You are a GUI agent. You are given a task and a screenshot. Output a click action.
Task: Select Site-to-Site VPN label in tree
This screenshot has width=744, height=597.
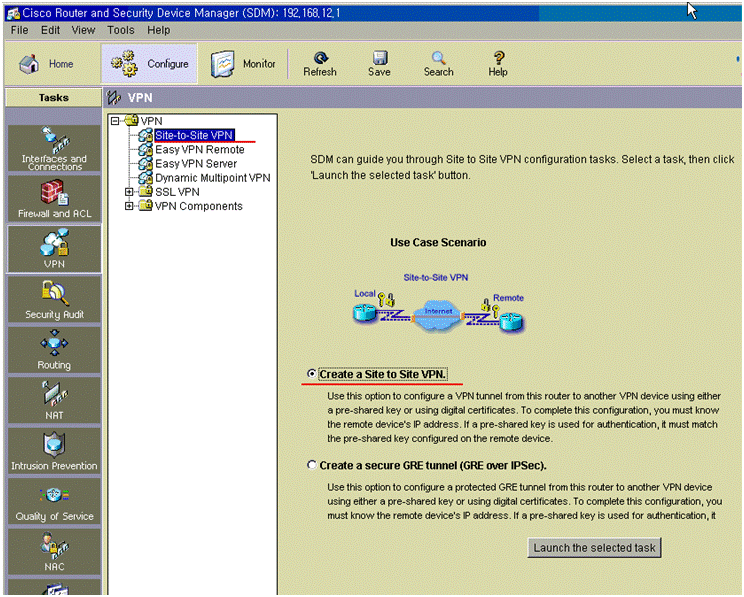click(194, 135)
